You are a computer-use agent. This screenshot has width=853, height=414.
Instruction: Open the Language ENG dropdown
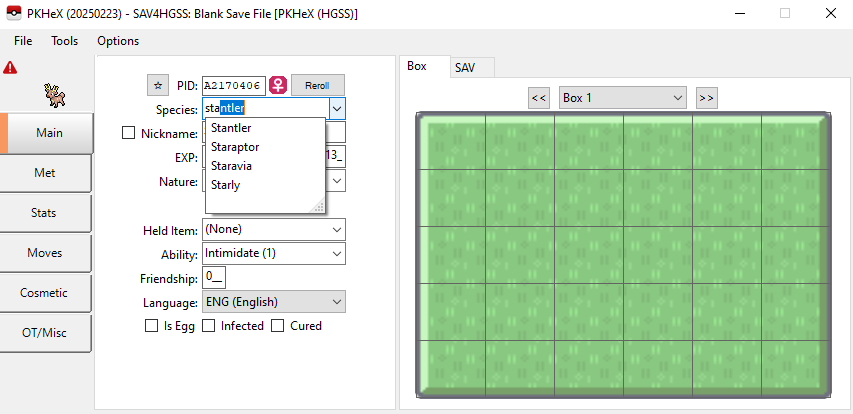click(274, 302)
